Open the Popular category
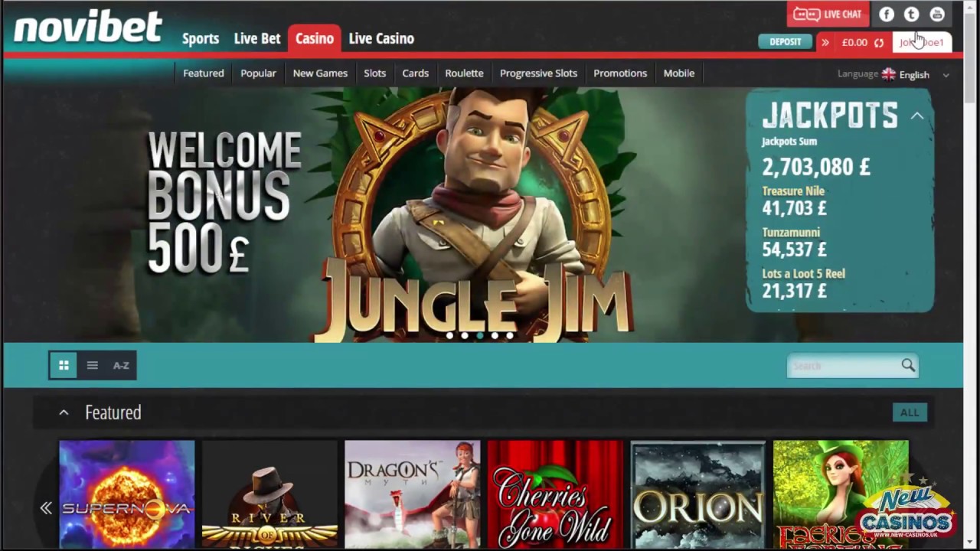This screenshot has width=980, height=551. (x=258, y=73)
